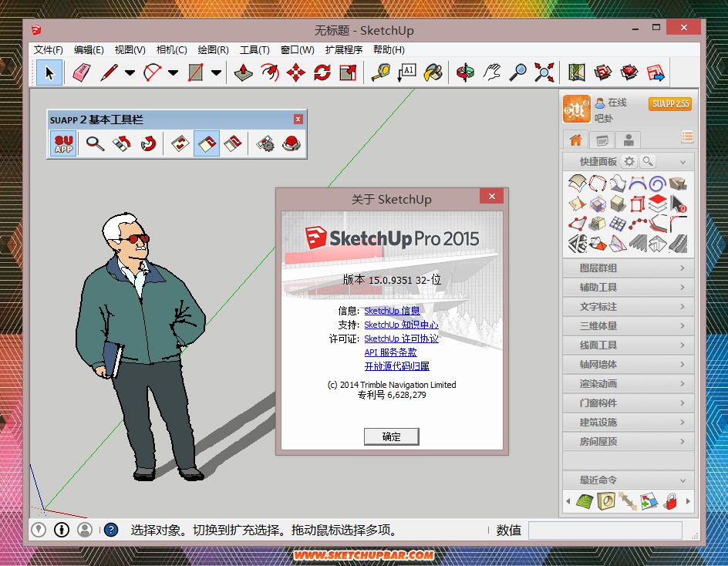Expand the 建筑设施 category
728x566 pixels.
tap(629, 422)
